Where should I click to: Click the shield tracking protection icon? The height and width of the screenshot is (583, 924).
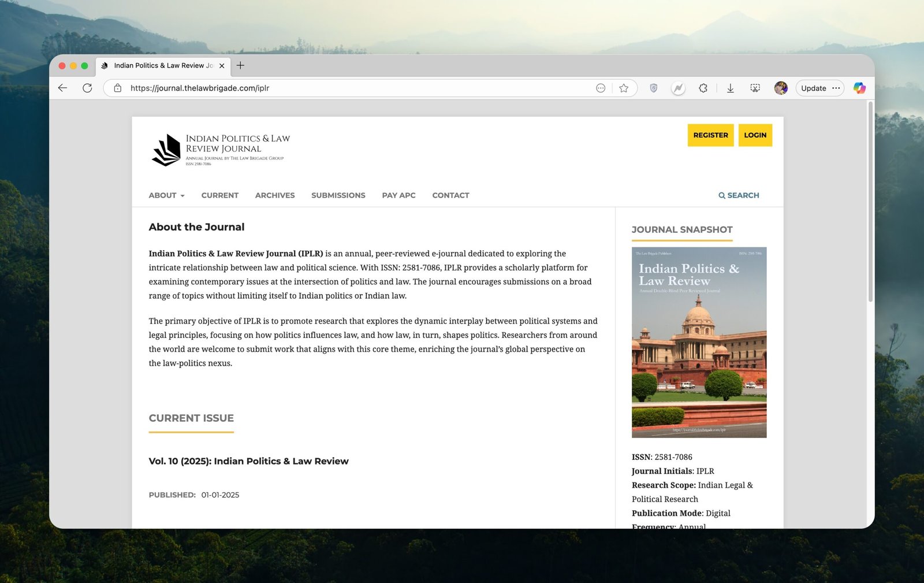pos(653,88)
